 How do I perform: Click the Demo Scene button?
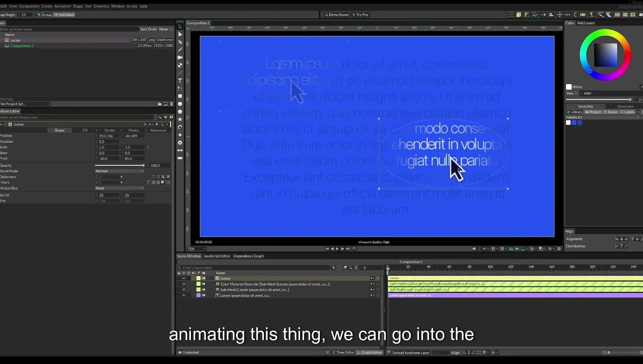tap(337, 15)
